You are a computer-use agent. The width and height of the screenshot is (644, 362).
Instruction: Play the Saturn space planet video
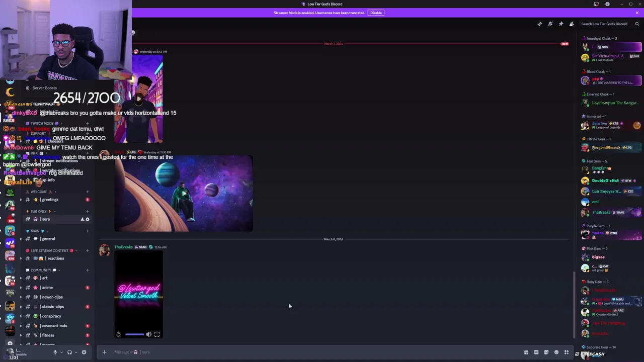184,194
